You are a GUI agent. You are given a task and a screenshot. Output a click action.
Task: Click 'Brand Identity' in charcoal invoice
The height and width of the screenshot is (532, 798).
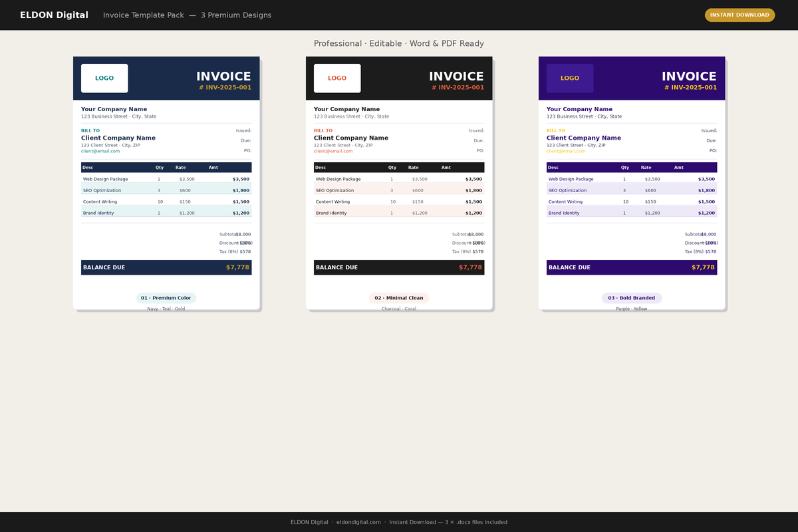(331, 213)
